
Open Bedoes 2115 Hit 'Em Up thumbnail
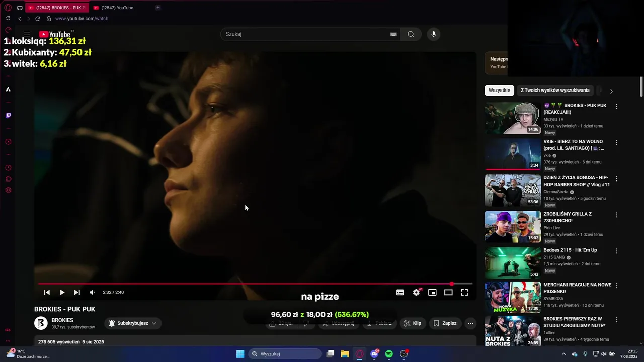point(513,263)
